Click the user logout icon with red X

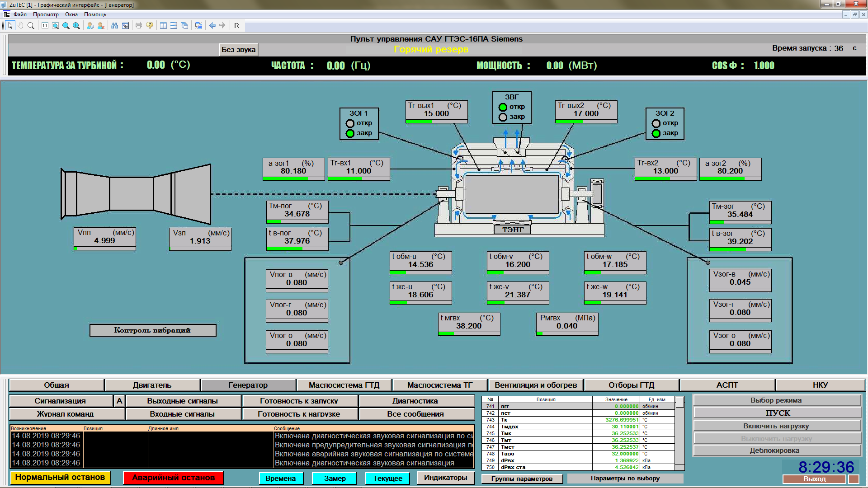[101, 26]
